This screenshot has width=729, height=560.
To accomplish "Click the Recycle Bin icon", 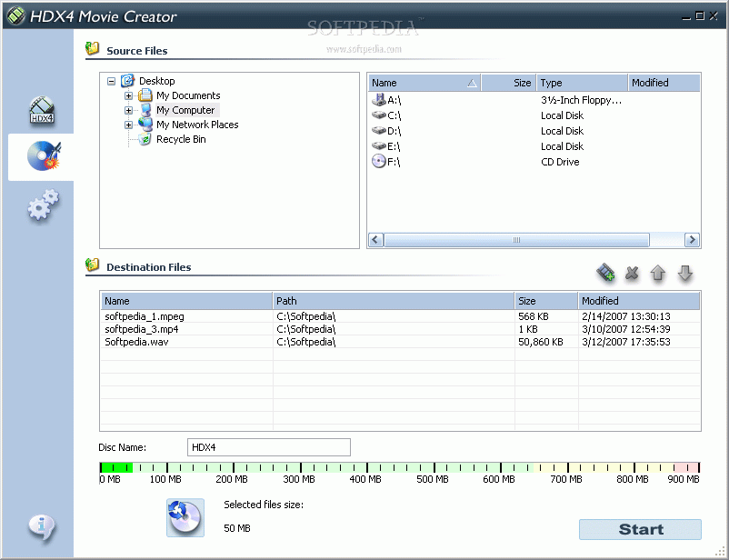I will [145, 139].
